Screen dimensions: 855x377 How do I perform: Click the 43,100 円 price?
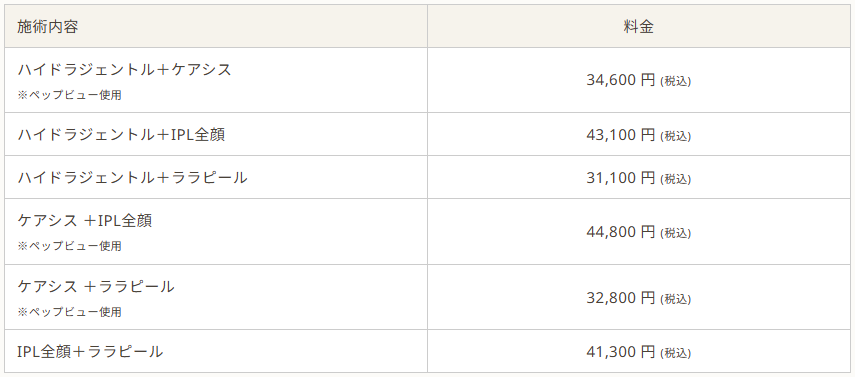621,134
